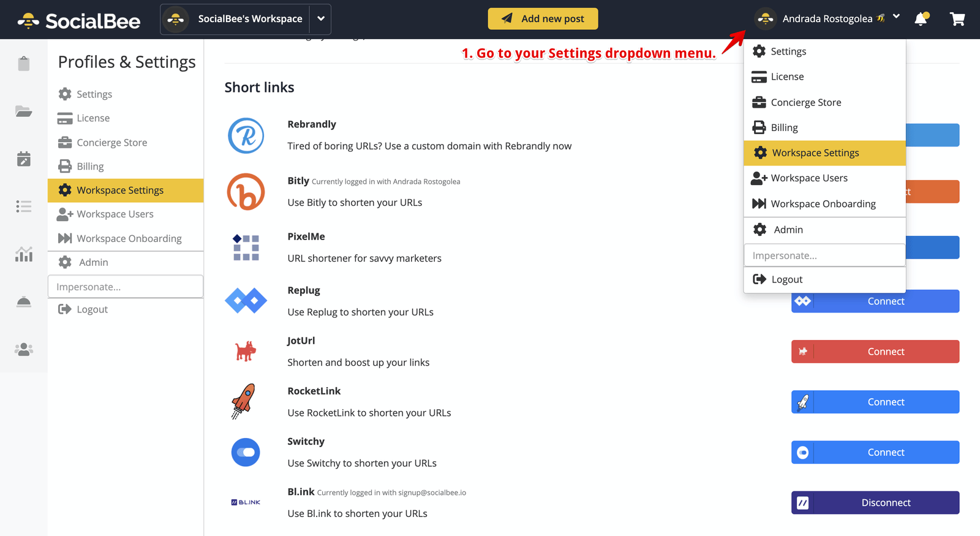
Task: Open the workspace selector dropdown arrow
Action: [320, 19]
